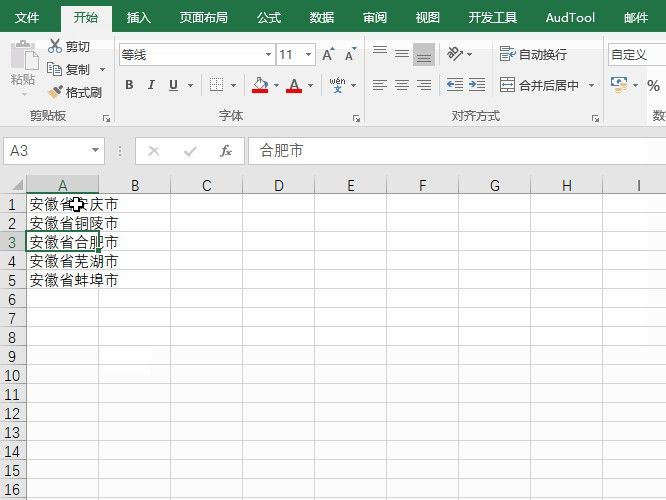Confirm the formula bar entry checkmark

[190, 151]
